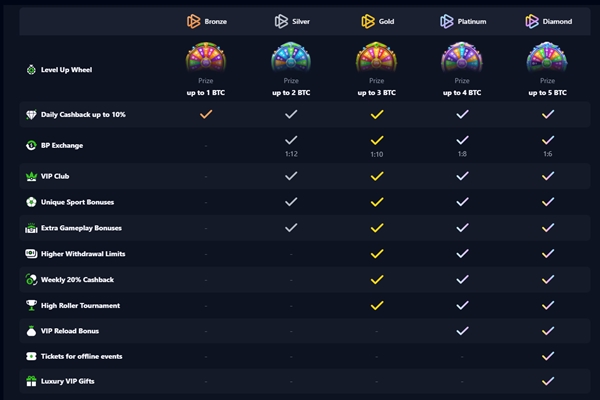Viewport: 600px width, 400px height.
Task: Click the '1:8' exchange rate value
Action: point(462,154)
